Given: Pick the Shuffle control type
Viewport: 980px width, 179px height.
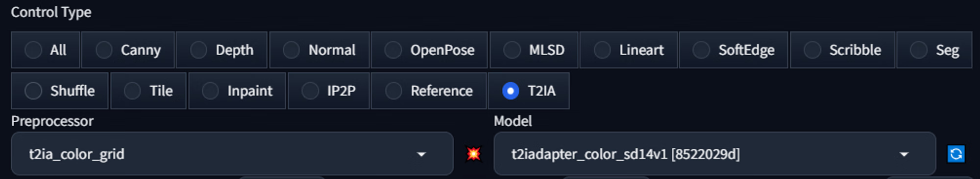Looking at the screenshot, I should (60, 90).
